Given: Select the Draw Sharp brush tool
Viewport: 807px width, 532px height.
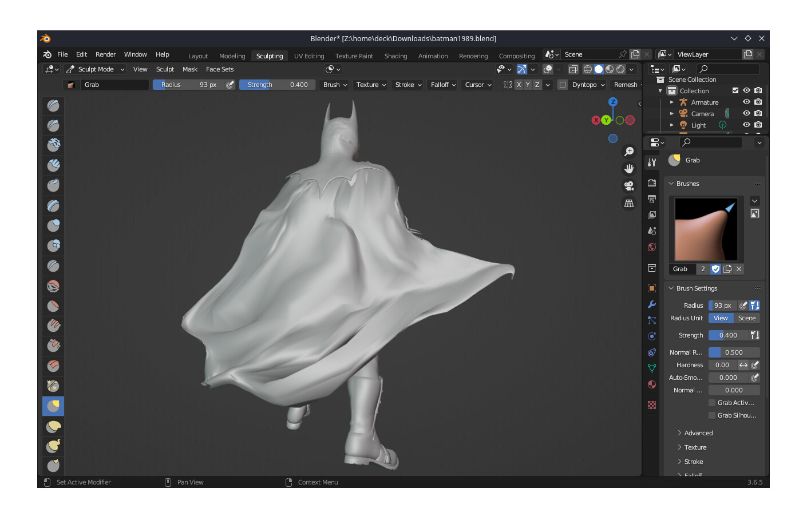Looking at the screenshot, I should [x=53, y=126].
